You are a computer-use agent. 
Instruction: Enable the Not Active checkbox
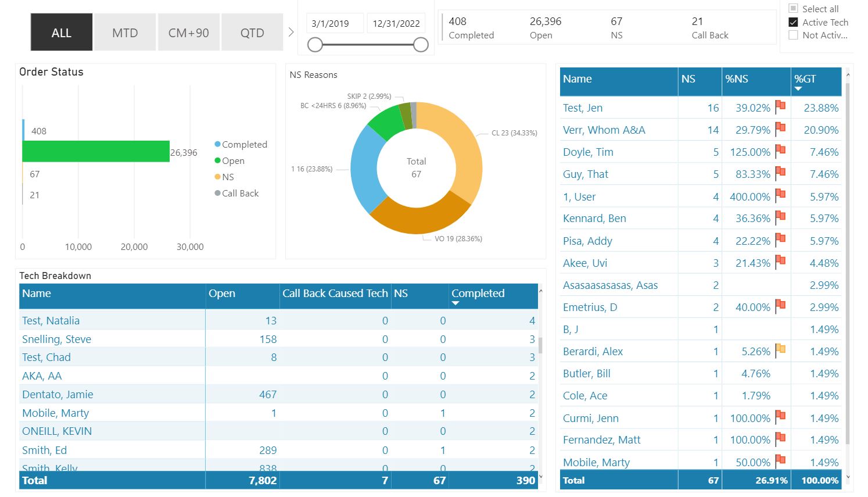794,35
